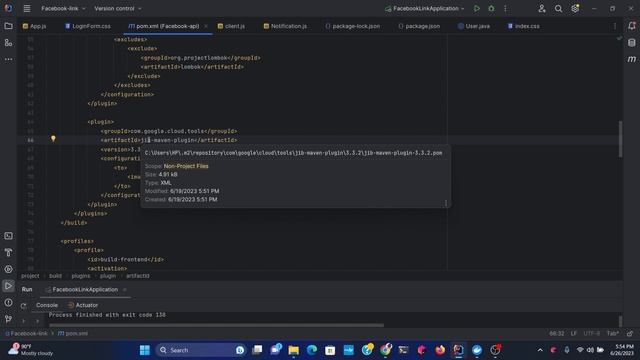Click 'Process finished with exit code 130'
Viewport: 640px width, 360px height.
(107, 315)
